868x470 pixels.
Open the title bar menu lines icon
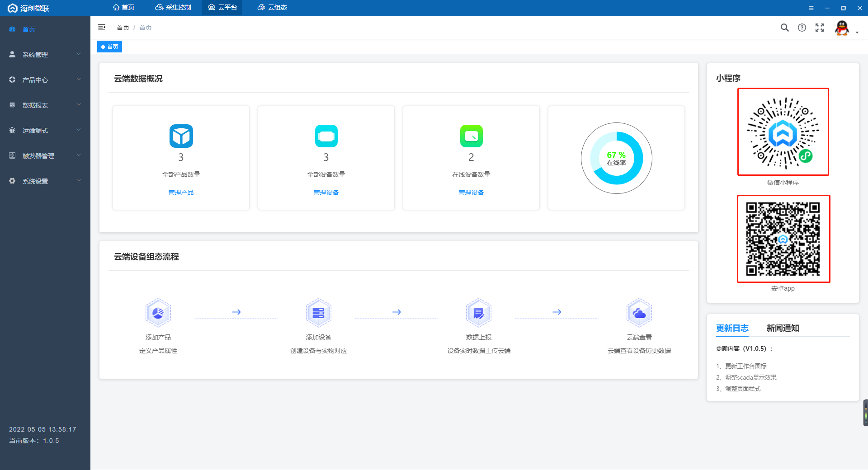click(811, 8)
